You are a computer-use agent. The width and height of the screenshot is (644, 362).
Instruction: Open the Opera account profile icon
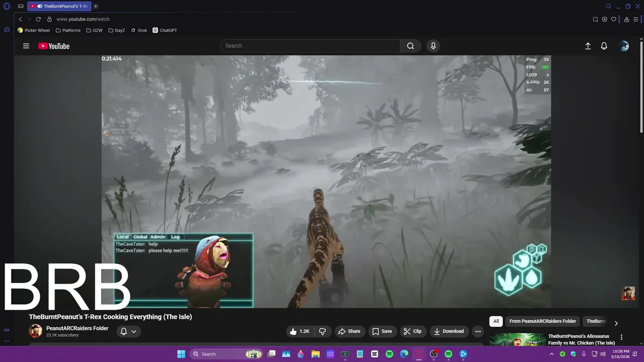coord(626,19)
